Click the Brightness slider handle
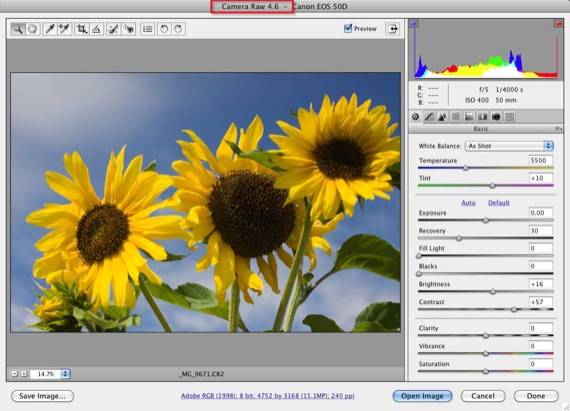Viewport: 570px width, 411px height. click(x=493, y=291)
